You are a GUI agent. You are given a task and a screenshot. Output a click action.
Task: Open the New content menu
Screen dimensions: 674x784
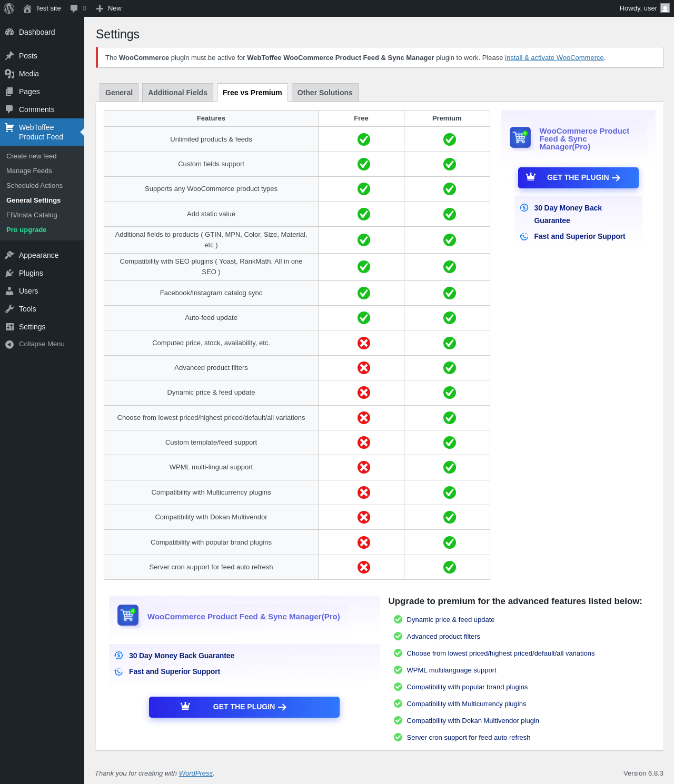click(109, 8)
